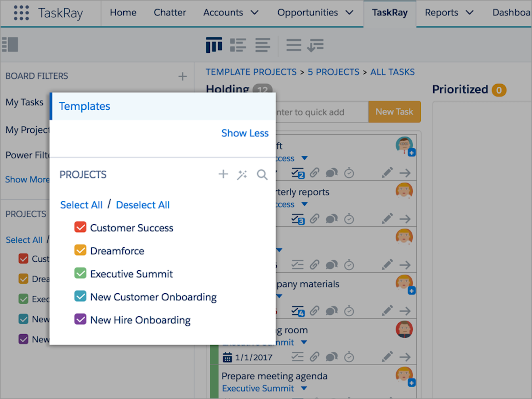
Task: Open the Accounts tab
Action: [x=223, y=13]
